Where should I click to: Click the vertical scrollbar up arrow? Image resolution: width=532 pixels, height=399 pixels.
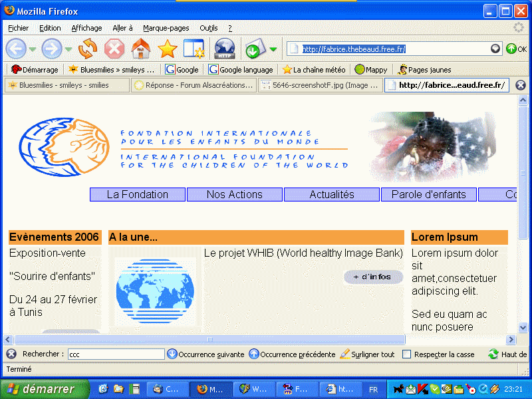pyautogui.click(x=523, y=100)
